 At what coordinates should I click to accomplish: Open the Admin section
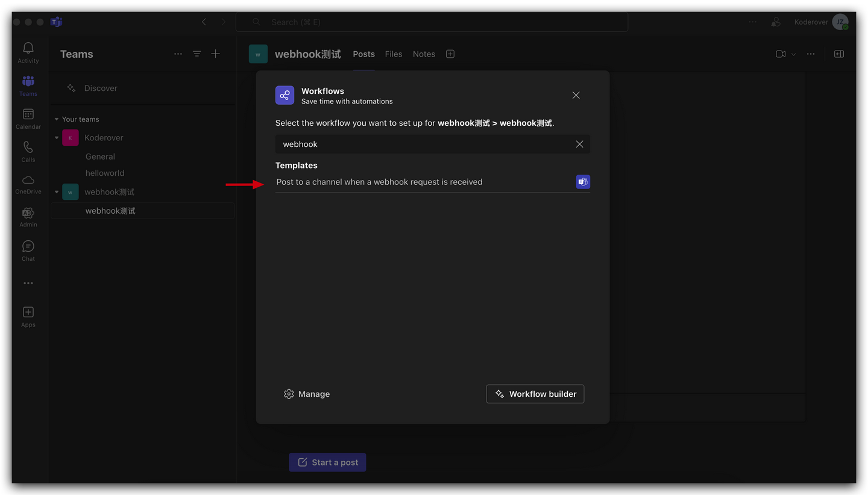(x=28, y=216)
